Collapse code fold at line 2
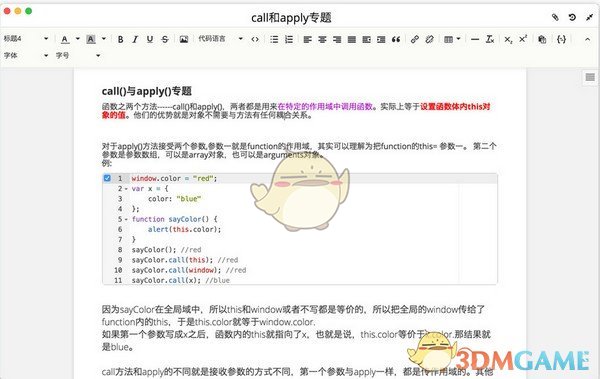The width and height of the screenshot is (600, 379). [x=126, y=189]
